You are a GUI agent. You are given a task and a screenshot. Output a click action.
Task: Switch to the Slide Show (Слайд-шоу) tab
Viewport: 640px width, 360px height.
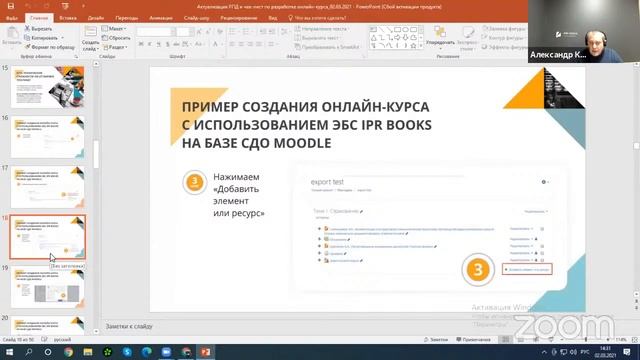point(196,18)
